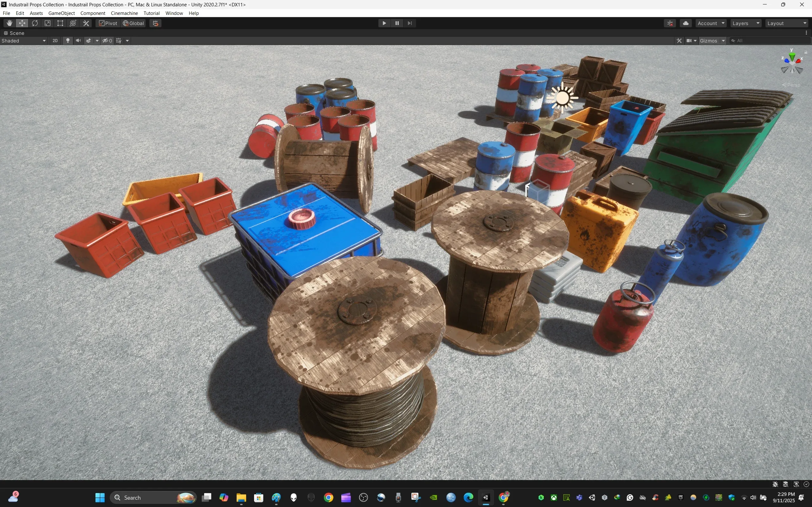Open the Cinemachine menu

[x=124, y=13]
